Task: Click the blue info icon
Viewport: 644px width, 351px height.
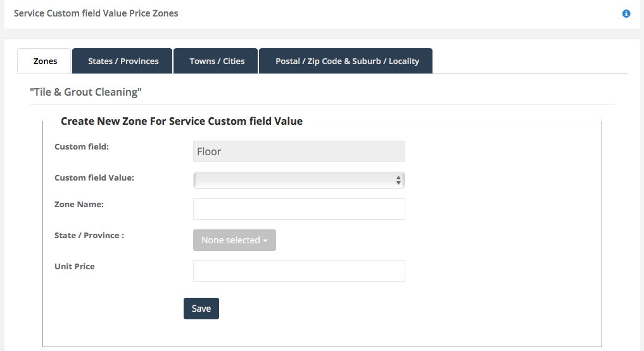Action: [626, 13]
